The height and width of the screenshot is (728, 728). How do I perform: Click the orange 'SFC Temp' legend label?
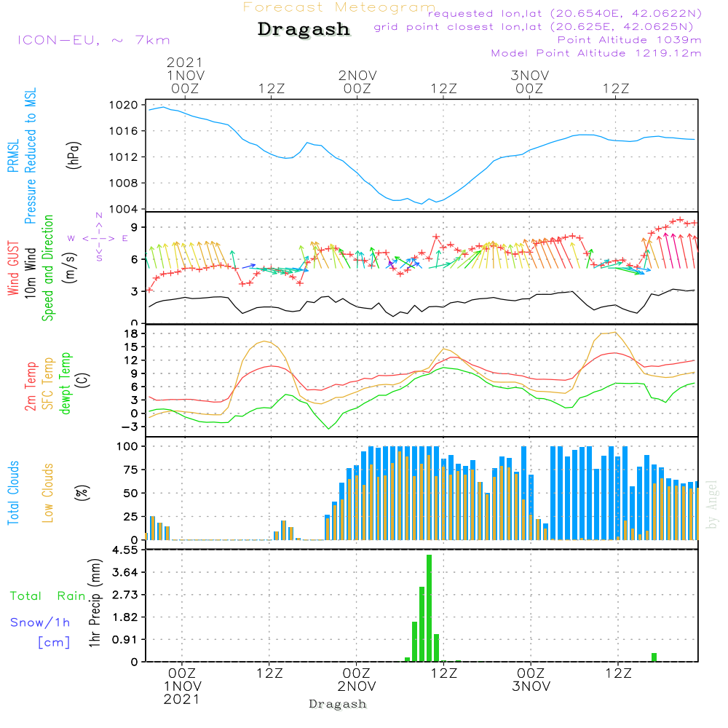point(48,384)
